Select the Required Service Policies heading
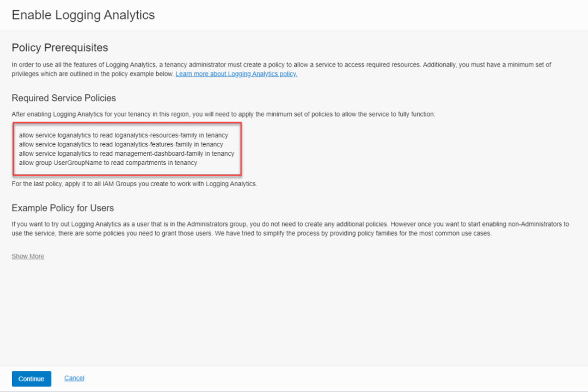The width and height of the screenshot is (588, 392). (64, 98)
